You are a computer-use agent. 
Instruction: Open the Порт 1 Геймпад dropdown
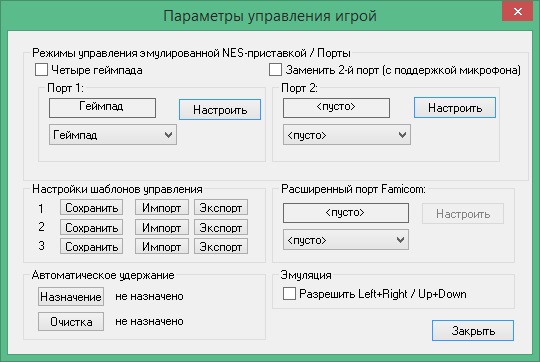pos(113,135)
